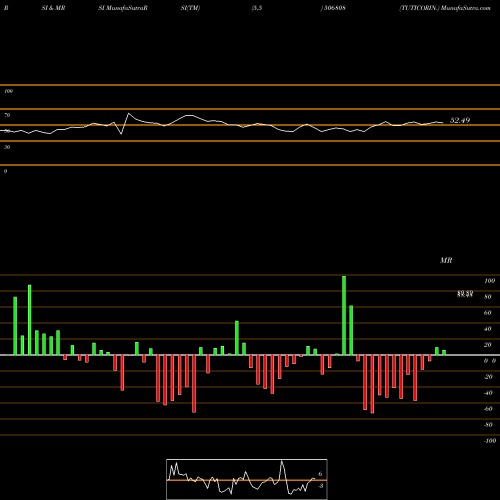500x500 pixels.
Task: Click the 52.49 RSI value label
Action: pos(460,120)
